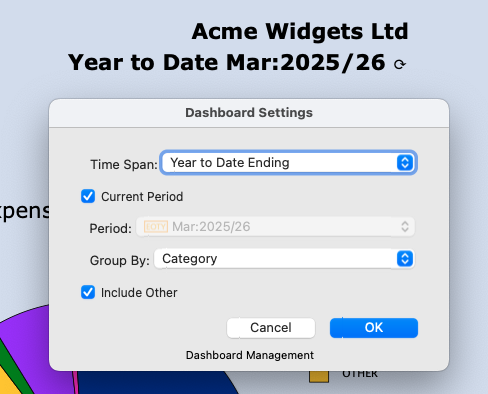Click the grey arrows on the Period field
Viewport: 488px width, 394px height.
tap(405, 227)
